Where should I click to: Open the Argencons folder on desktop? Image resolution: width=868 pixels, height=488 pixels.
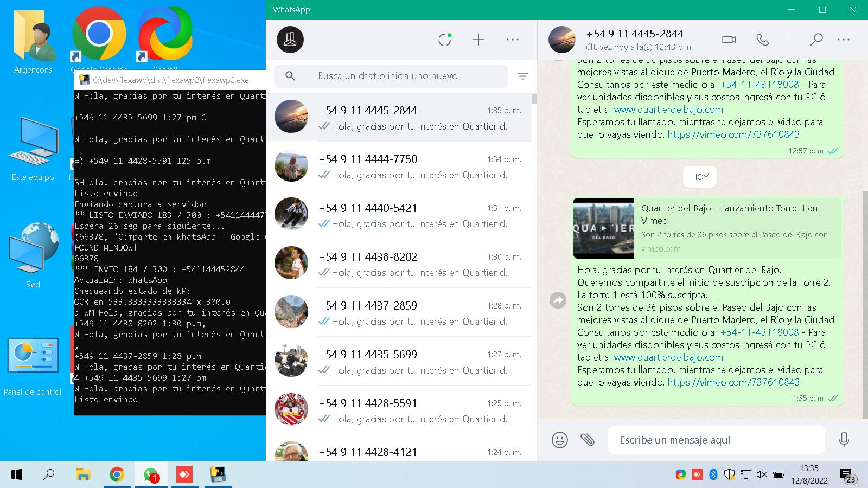[33, 41]
